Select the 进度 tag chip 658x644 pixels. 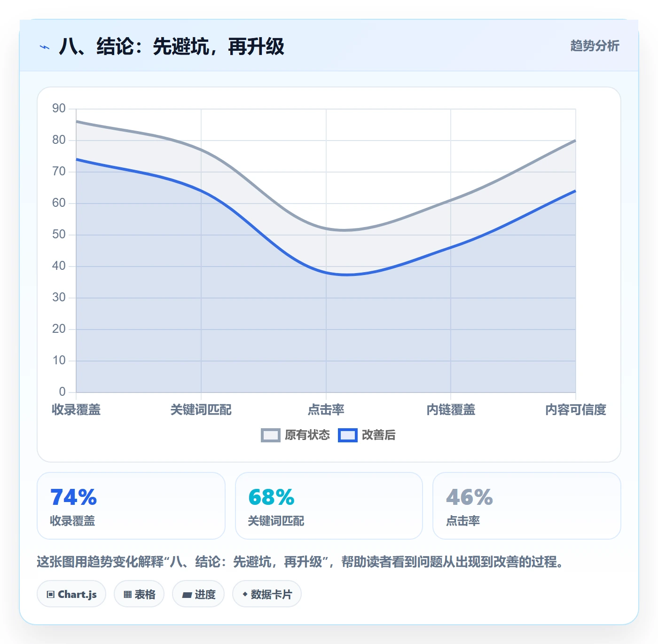(x=198, y=594)
